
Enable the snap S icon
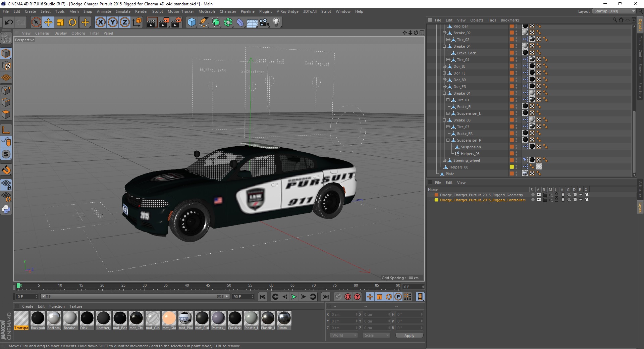pos(6,154)
